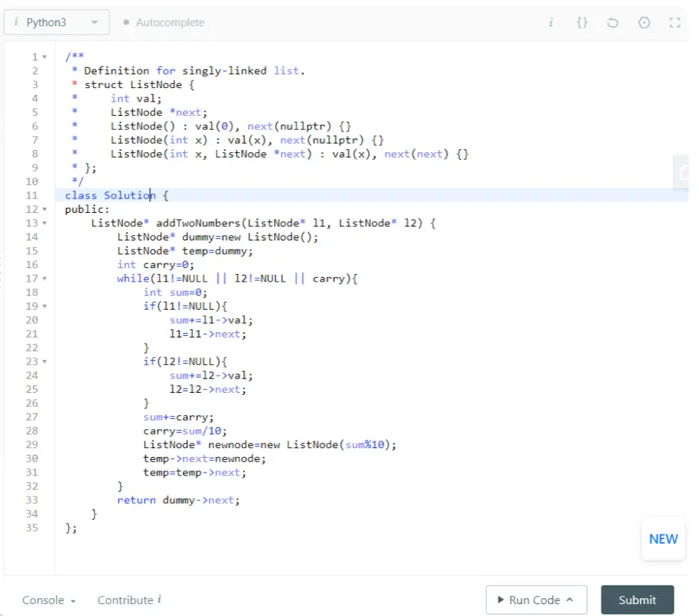
Task: Collapse the if(l1!=NULL) block at line 19
Action: tap(45, 306)
